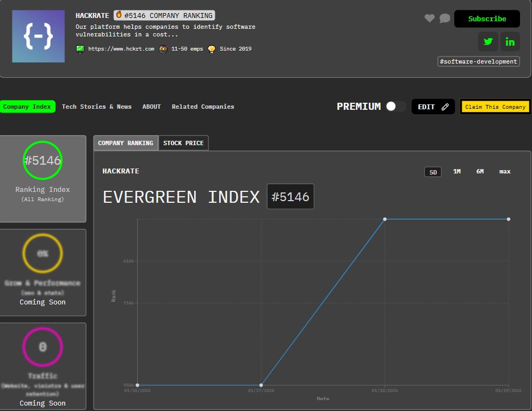Open Hackrate's Twitter profile icon
Image resolution: width=532 pixels, height=411 pixels.
(488, 42)
